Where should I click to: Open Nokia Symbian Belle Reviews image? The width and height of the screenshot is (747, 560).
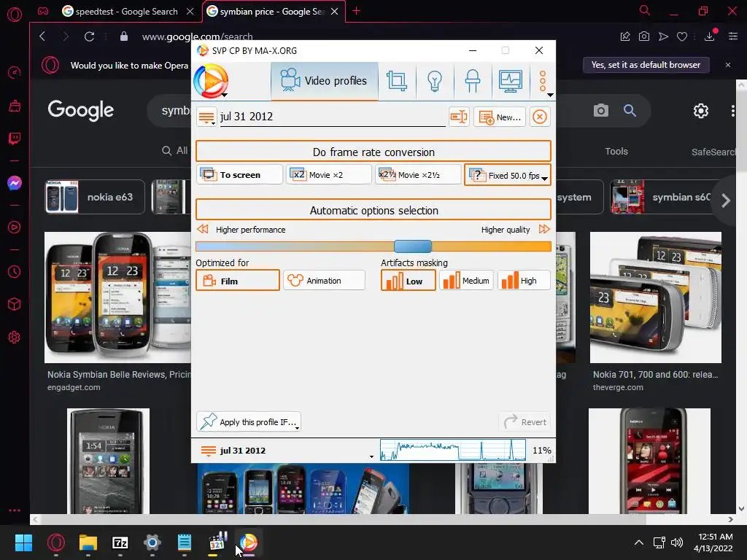tap(117, 297)
